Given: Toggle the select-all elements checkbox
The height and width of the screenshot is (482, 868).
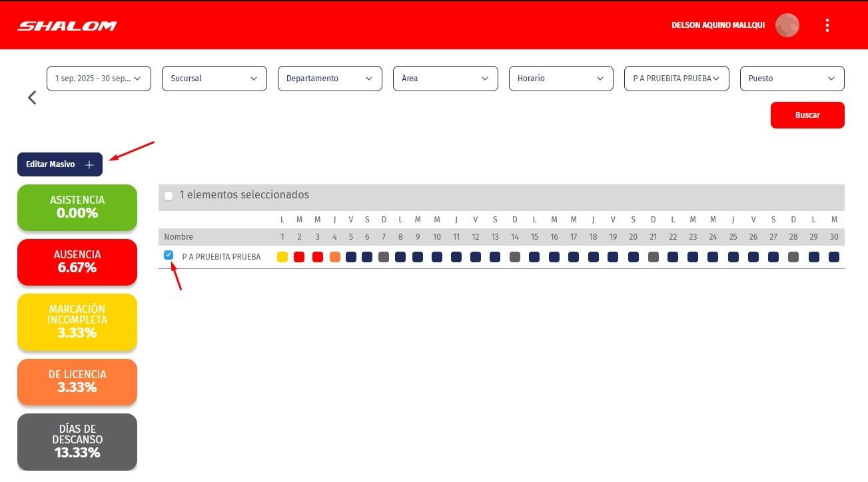Looking at the screenshot, I should (x=169, y=196).
